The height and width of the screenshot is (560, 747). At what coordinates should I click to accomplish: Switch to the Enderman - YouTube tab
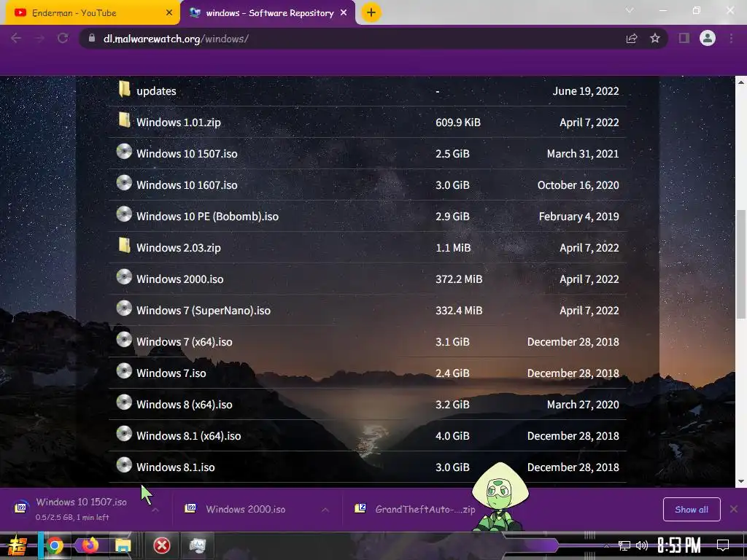(90, 13)
